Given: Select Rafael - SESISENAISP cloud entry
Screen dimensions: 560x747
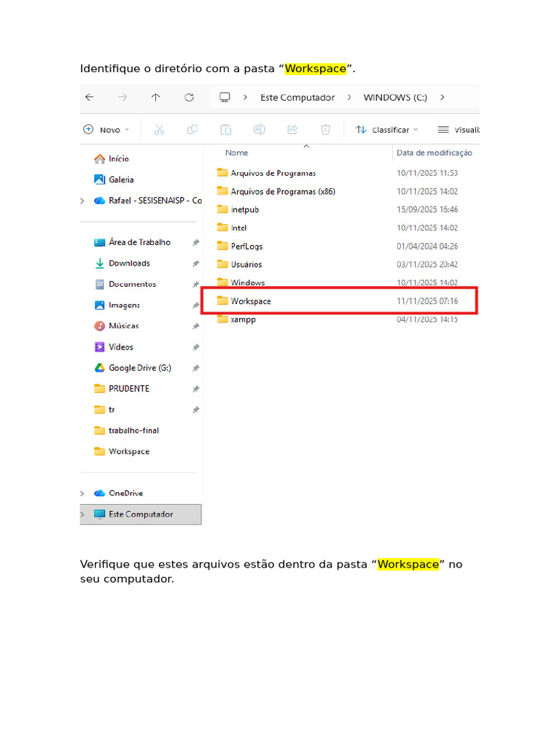Looking at the screenshot, I should [x=147, y=201].
